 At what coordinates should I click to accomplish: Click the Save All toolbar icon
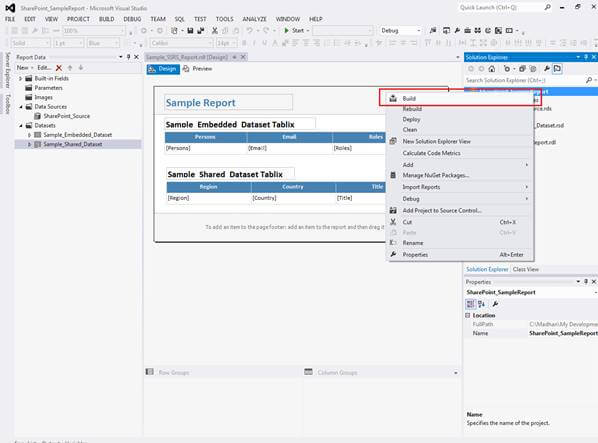pos(201,30)
